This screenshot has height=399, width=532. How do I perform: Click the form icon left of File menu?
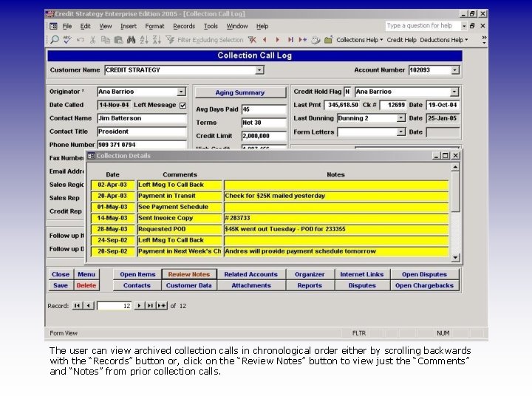tap(54, 26)
